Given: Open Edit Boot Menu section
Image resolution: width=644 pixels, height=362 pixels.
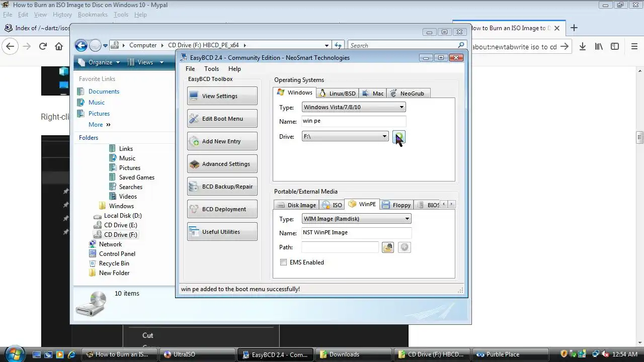Looking at the screenshot, I should [x=222, y=119].
